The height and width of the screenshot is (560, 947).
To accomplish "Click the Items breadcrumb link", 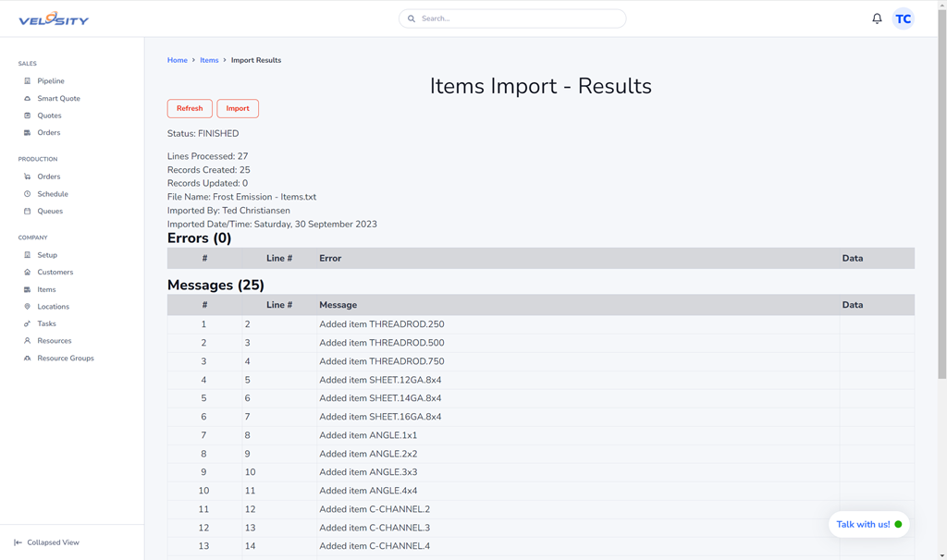I will pyautogui.click(x=209, y=60).
